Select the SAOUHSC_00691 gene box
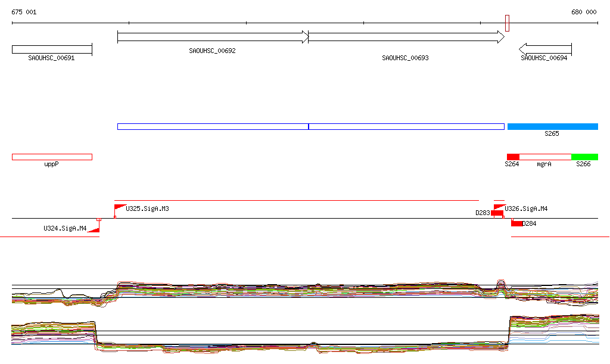 (x=52, y=49)
